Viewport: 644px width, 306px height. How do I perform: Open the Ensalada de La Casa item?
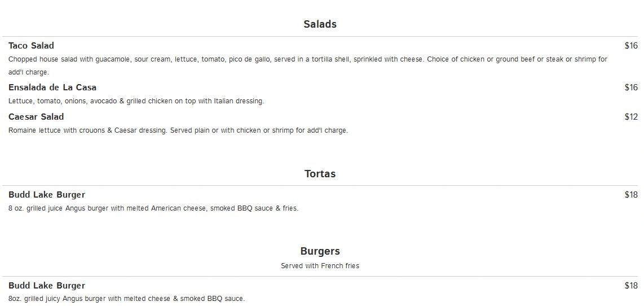click(x=52, y=87)
